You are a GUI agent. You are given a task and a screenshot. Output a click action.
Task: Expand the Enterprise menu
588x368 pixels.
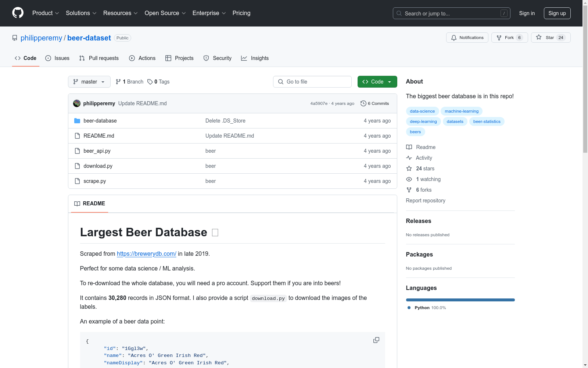tap(209, 13)
